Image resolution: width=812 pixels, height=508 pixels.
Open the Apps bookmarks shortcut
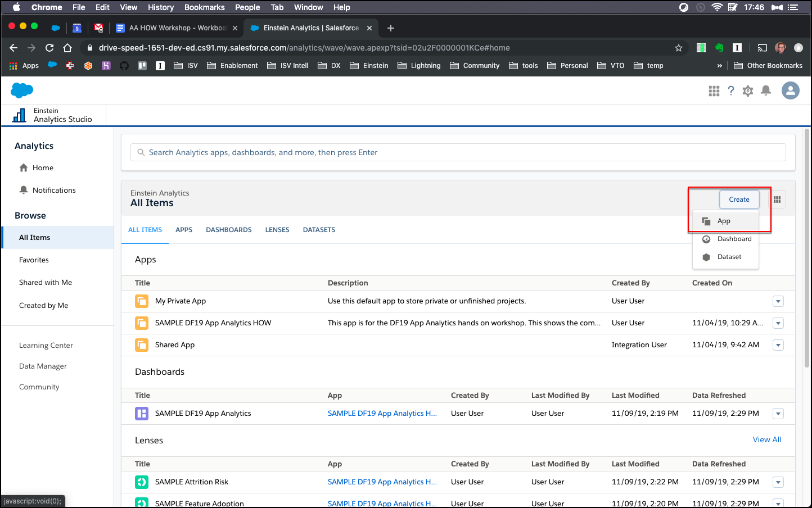click(24, 66)
